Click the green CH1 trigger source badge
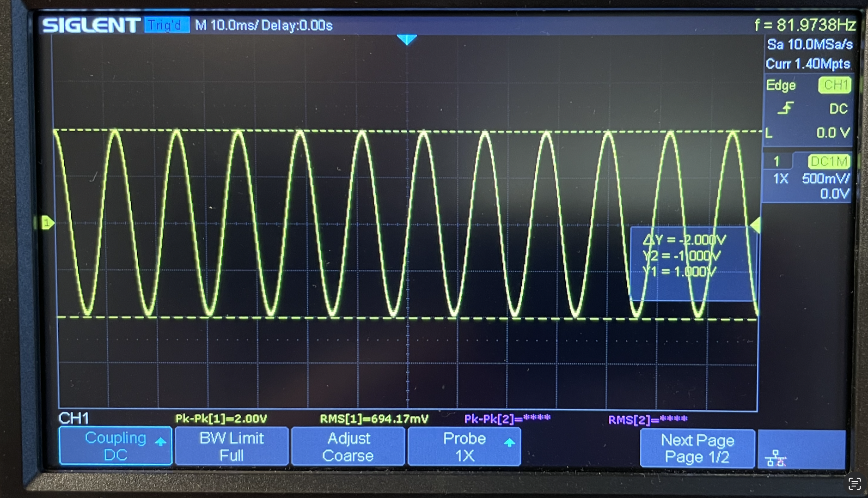This screenshot has height=498, width=868. coord(835,85)
